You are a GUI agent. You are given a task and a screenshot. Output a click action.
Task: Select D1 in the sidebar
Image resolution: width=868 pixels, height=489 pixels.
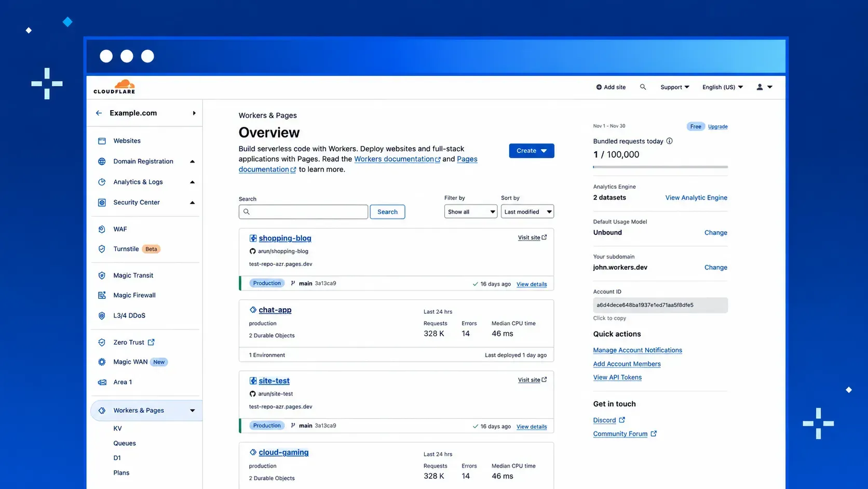[117, 458]
